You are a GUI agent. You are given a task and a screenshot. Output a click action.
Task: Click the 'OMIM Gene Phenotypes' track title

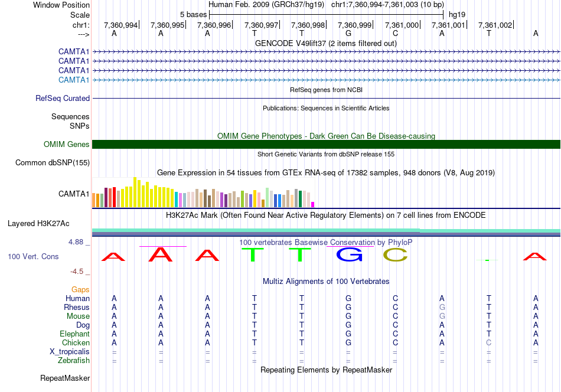326,136
